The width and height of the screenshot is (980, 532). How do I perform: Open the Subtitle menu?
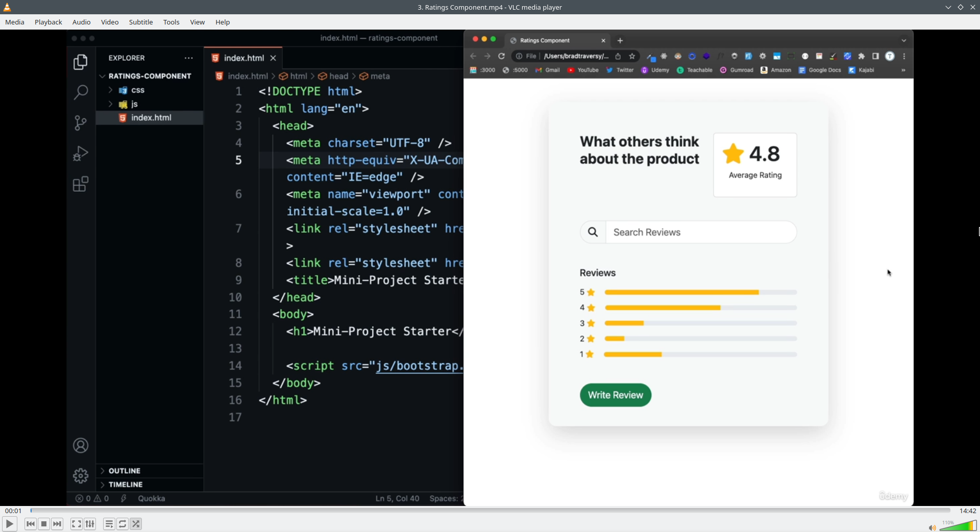tap(141, 22)
